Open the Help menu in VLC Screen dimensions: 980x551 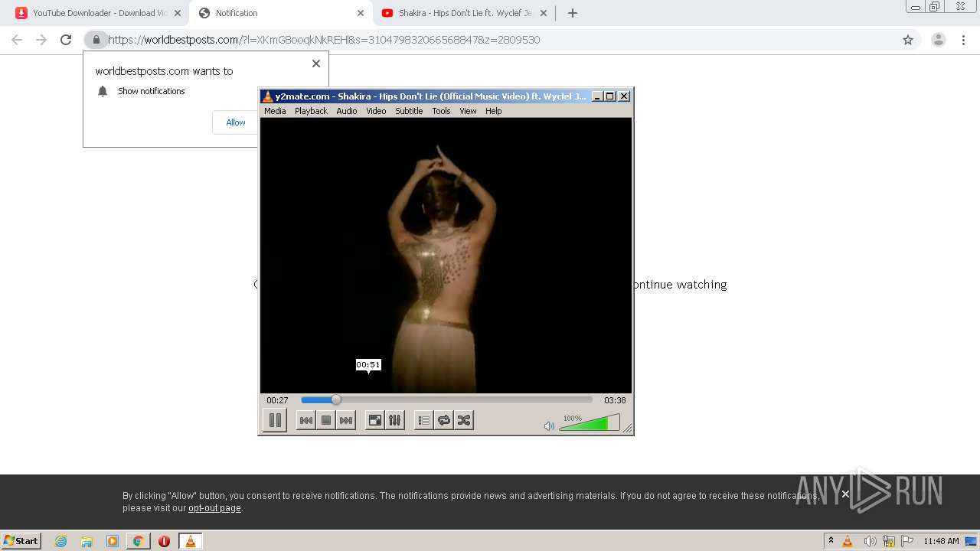(x=494, y=111)
